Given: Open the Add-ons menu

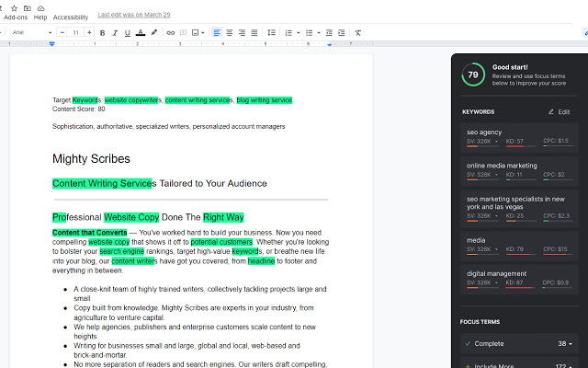Looking at the screenshot, I should tap(16, 17).
